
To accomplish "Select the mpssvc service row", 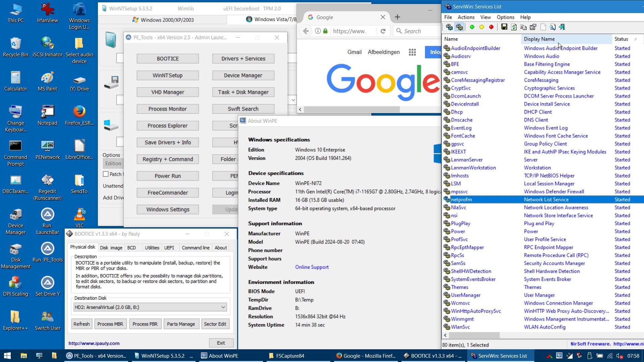I will click(x=543, y=192).
